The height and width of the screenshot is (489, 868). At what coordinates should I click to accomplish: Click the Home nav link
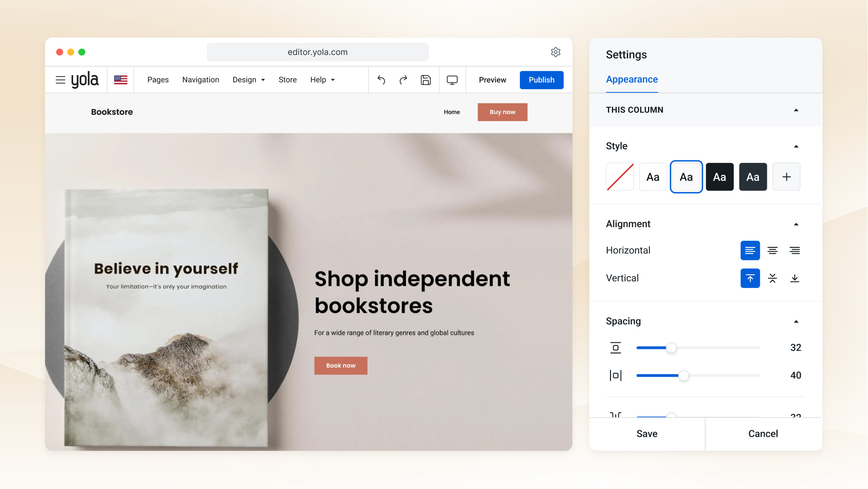452,112
